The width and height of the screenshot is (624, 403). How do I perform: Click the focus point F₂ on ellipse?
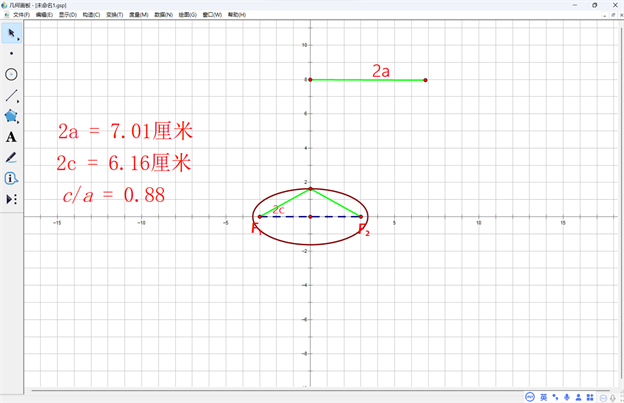pos(361,216)
